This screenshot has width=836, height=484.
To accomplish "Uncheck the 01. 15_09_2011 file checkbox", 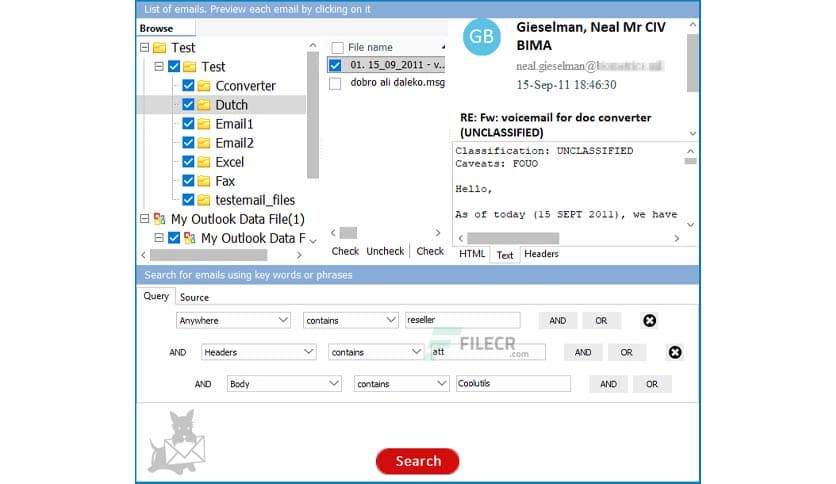I will pos(335,66).
